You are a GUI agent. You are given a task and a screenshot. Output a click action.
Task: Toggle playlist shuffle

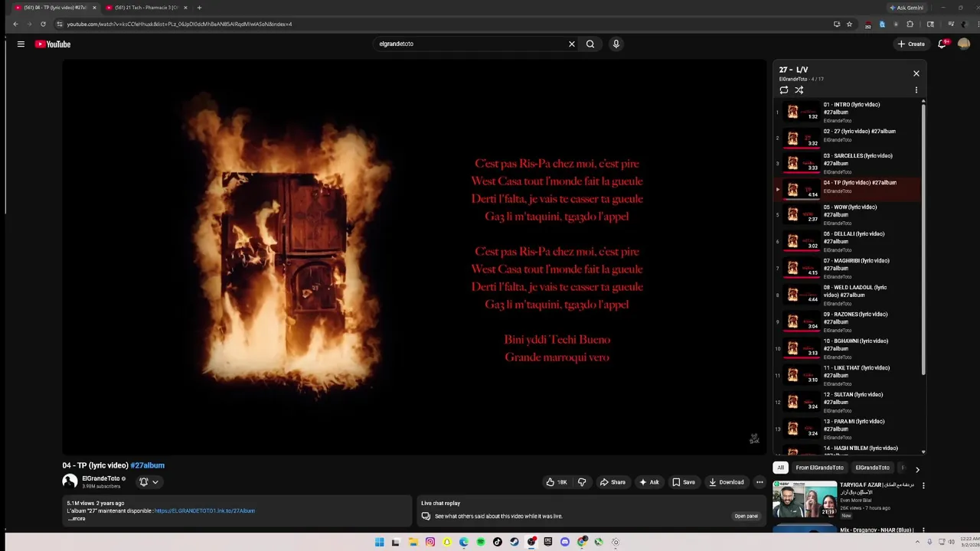click(x=799, y=90)
